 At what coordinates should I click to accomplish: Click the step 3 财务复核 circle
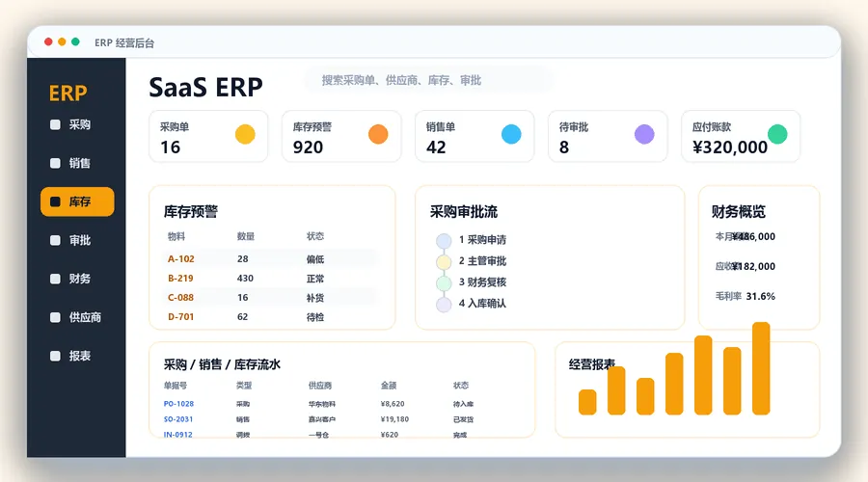(x=444, y=282)
